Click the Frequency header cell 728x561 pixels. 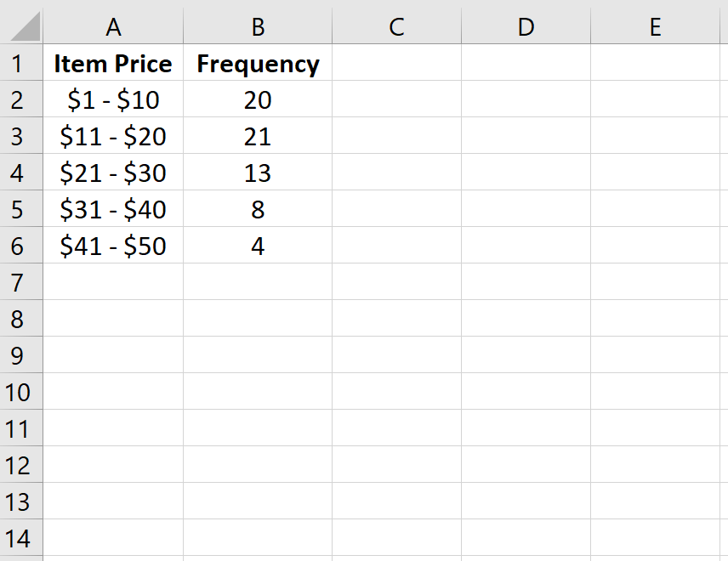point(258,64)
